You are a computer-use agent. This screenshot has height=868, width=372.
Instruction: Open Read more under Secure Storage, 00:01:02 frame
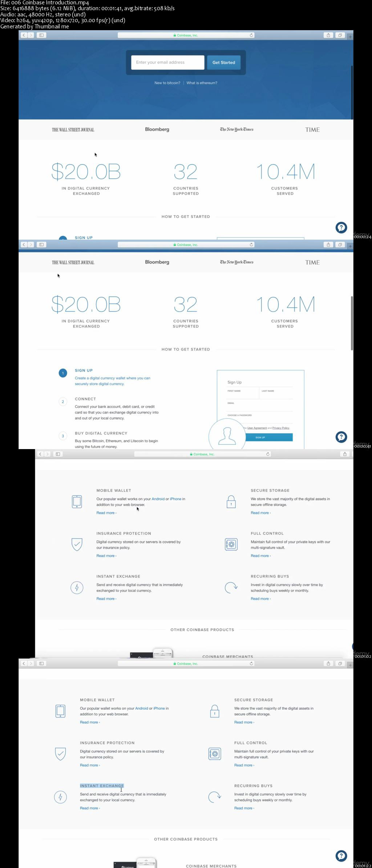click(x=260, y=513)
